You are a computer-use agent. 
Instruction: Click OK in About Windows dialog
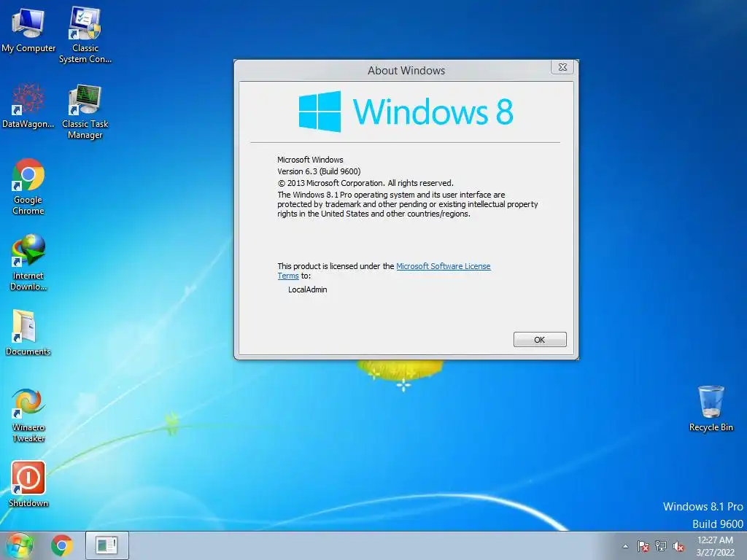pos(540,340)
